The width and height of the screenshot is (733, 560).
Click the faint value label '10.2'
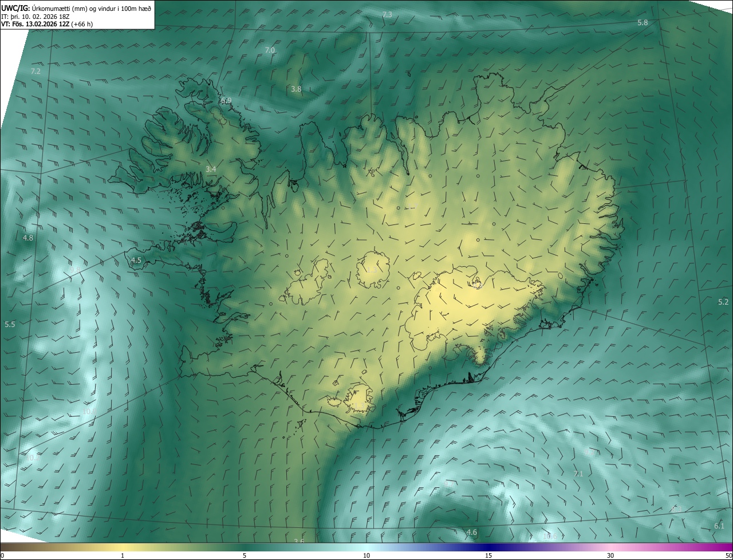(x=33, y=458)
